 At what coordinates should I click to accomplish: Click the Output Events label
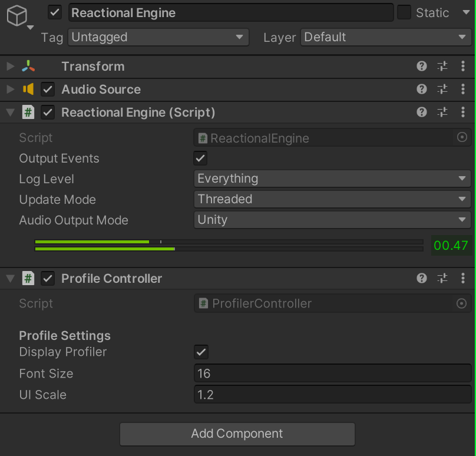(x=59, y=158)
